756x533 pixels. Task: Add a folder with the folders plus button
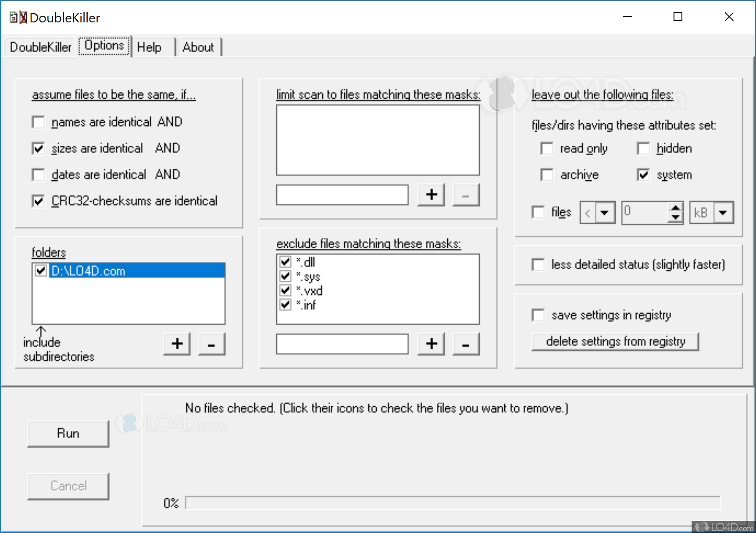[x=177, y=344]
